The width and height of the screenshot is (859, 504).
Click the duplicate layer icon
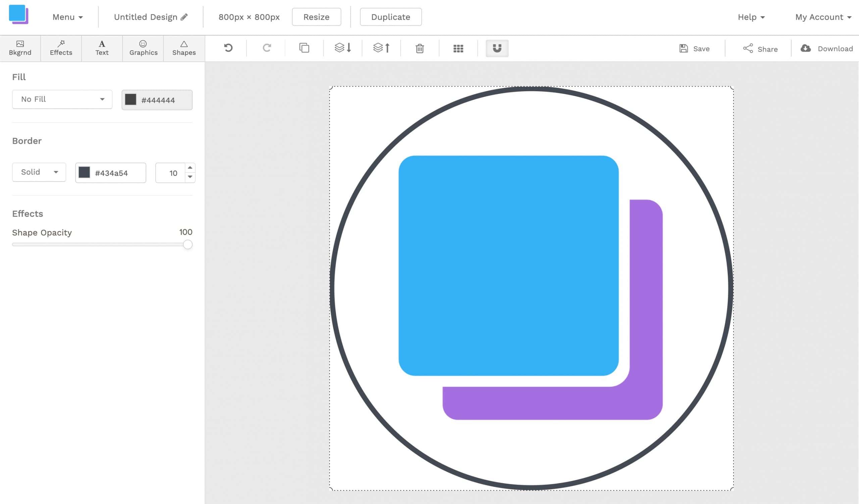[305, 48]
